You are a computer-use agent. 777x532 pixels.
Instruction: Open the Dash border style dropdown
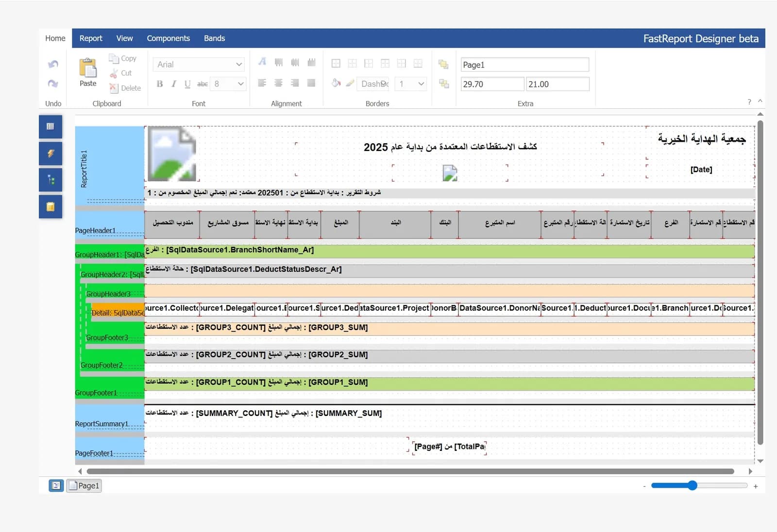373,84
